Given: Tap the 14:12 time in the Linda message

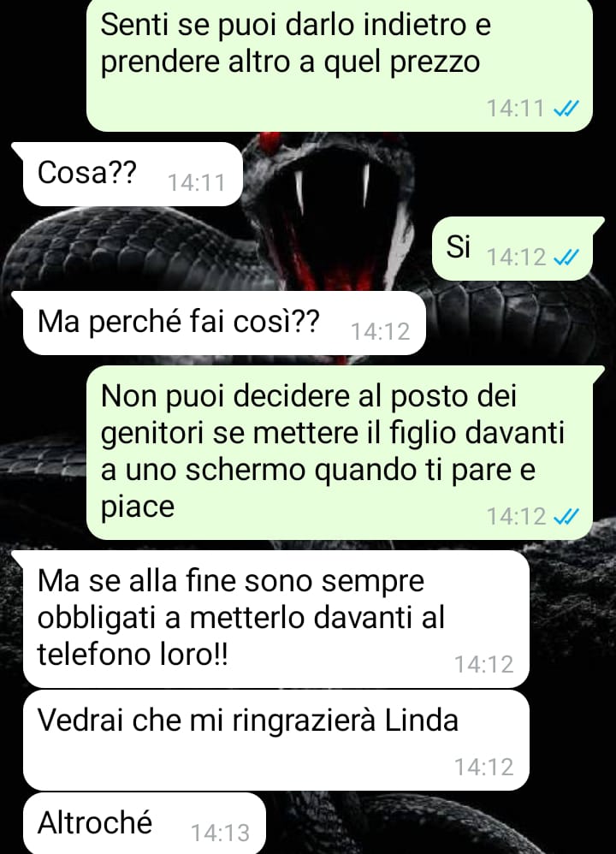Looking at the screenshot, I should pyautogui.click(x=483, y=767).
